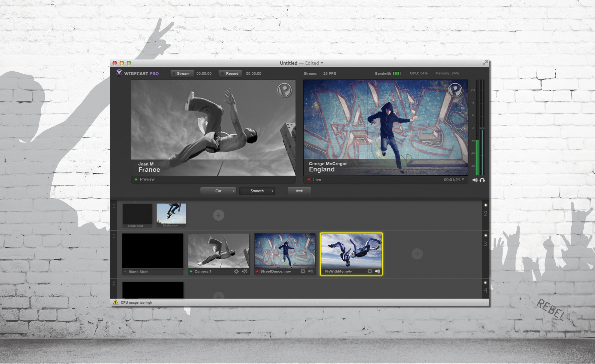
Task: Click the swap arrows transition button
Action: pos(299,191)
